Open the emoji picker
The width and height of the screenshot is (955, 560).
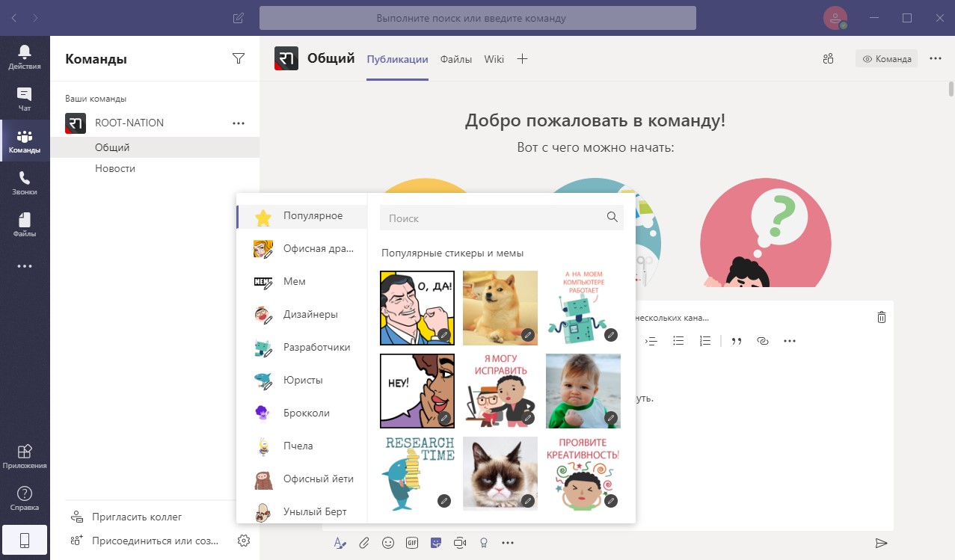tap(388, 543)
